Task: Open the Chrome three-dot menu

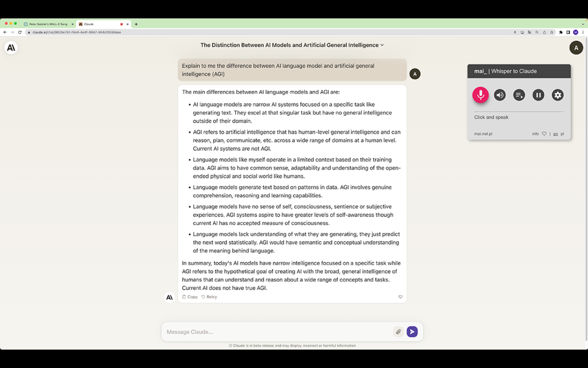Action: point(583,32)
